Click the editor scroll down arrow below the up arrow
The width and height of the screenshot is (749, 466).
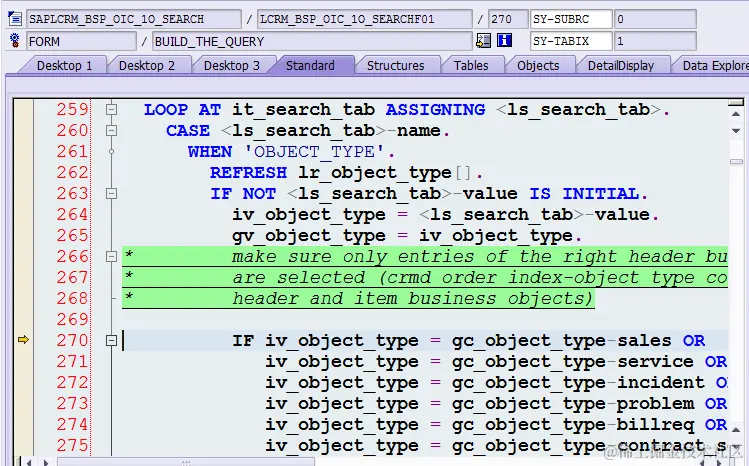736,130
